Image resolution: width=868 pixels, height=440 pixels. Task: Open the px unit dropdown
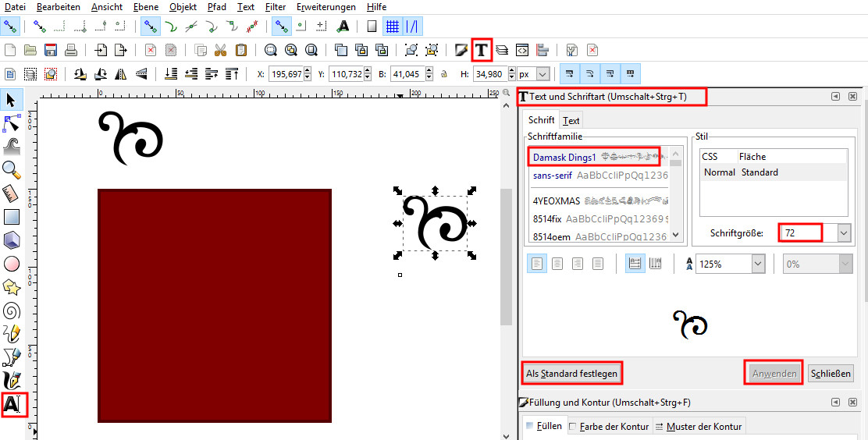(x=543, y=73)
